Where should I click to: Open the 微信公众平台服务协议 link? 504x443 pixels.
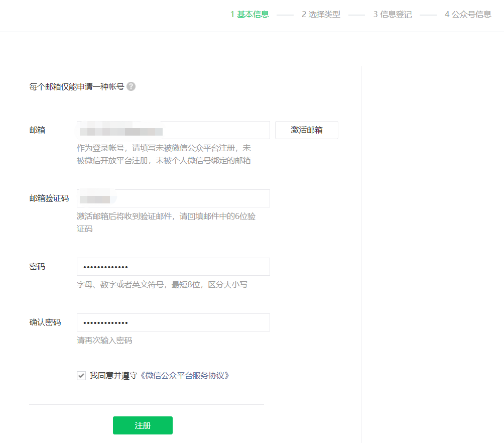[x=185, y=375]
